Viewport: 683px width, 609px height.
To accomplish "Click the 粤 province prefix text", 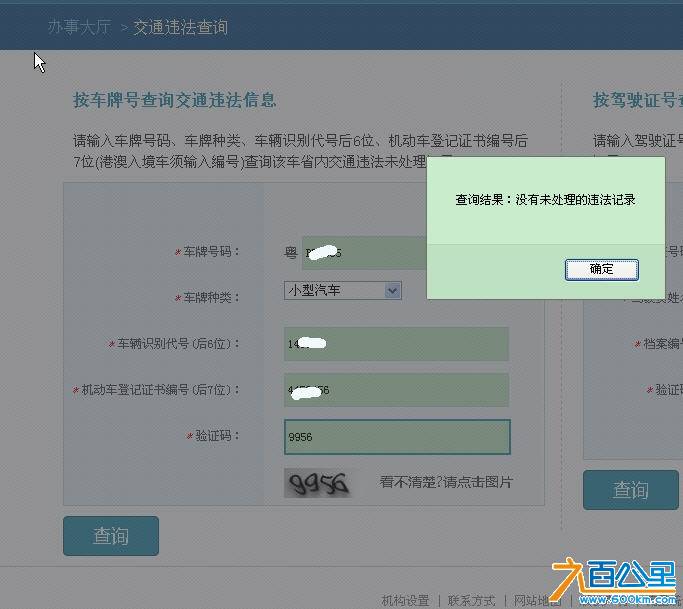I will point(291,253).
